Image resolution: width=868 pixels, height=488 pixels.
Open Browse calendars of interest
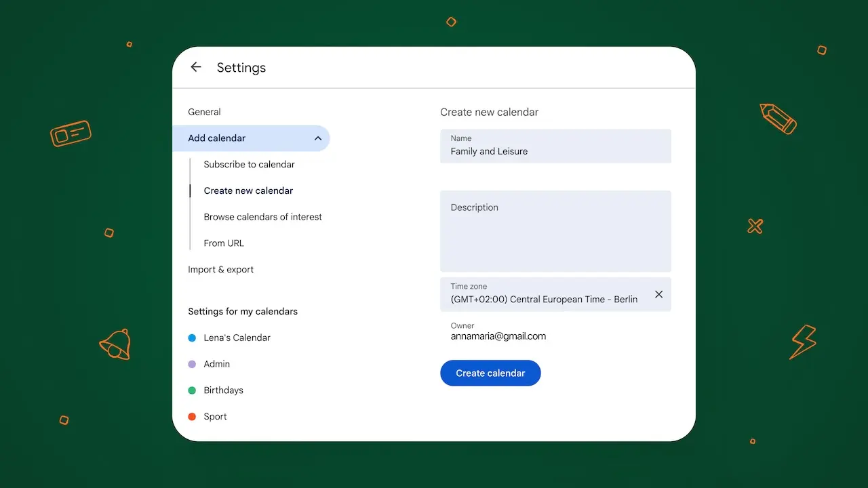click(x=262, y=217)
